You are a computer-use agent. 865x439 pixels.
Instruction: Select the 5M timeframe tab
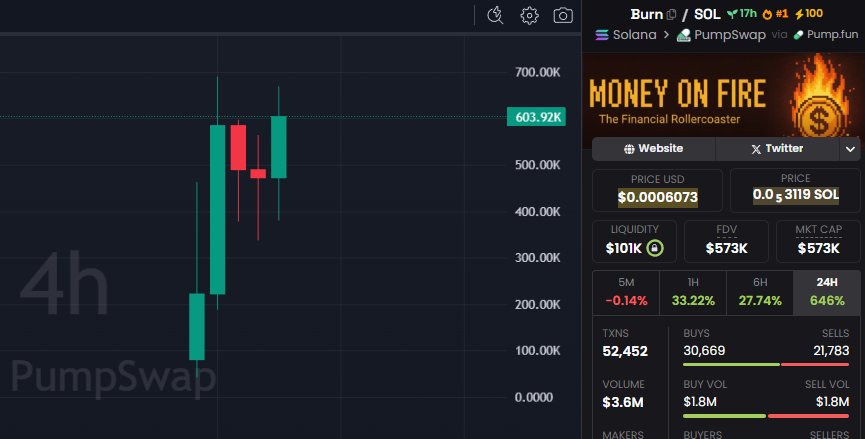tap(626, 293)
